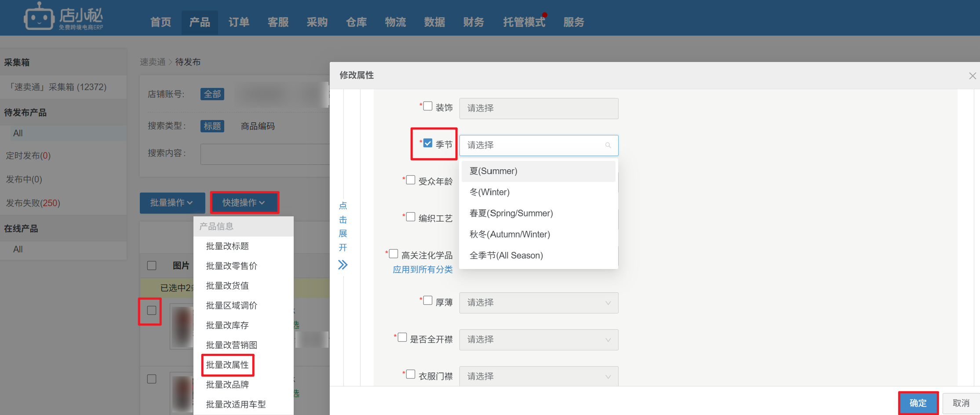Tick the 厚薄 checkbox
This screenshot has width=980, height=415.
click(x=428, y=301)
